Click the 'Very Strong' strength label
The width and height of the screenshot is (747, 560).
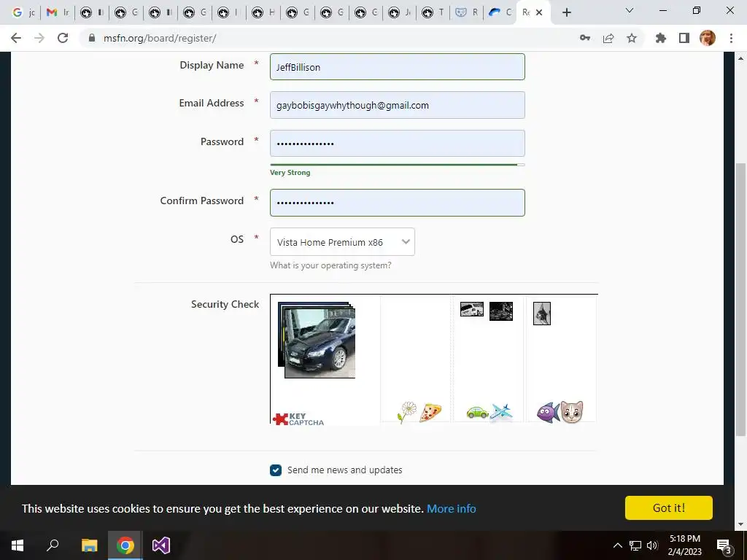(290, 172)
